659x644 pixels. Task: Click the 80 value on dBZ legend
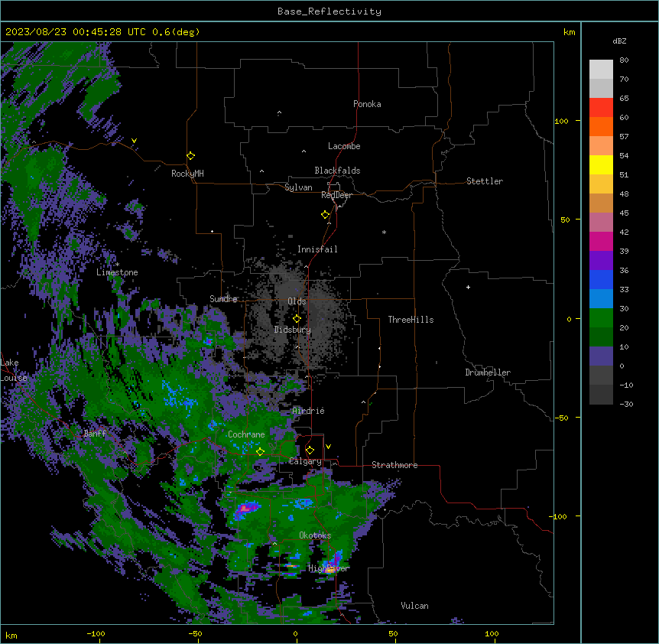pyautogui.click(x=624, y=60)
